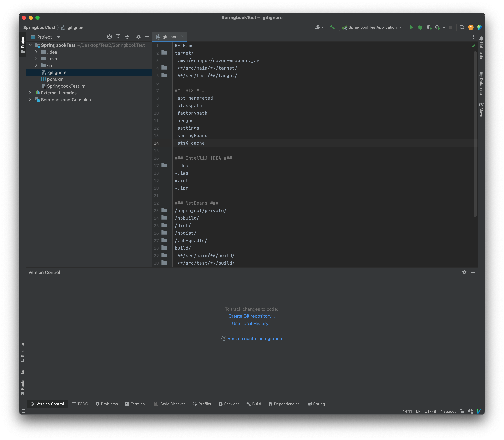This screenshot has height=440, width=504.
Task: Hide the Project panel with minus icon
Action: (x=147, y=37)
